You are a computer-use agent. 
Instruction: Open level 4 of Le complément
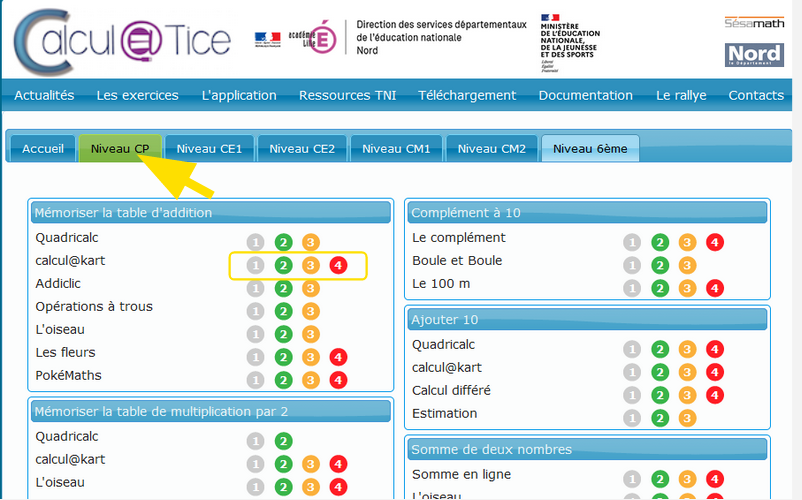715,242
